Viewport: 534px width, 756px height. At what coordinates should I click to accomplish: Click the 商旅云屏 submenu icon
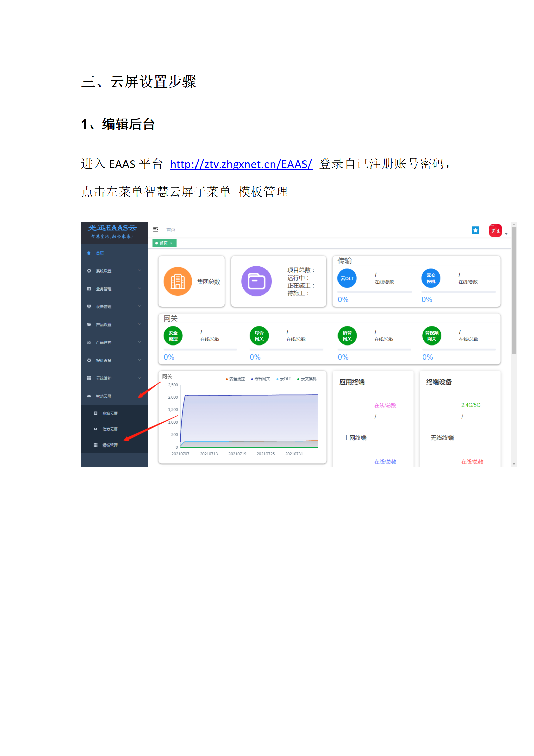coord(95,413)
